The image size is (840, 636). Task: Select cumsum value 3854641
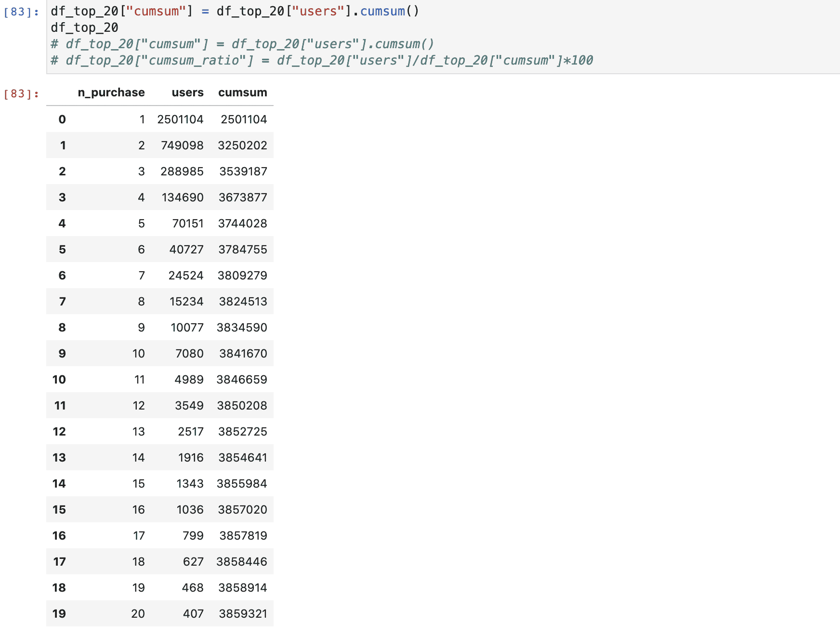243,458
